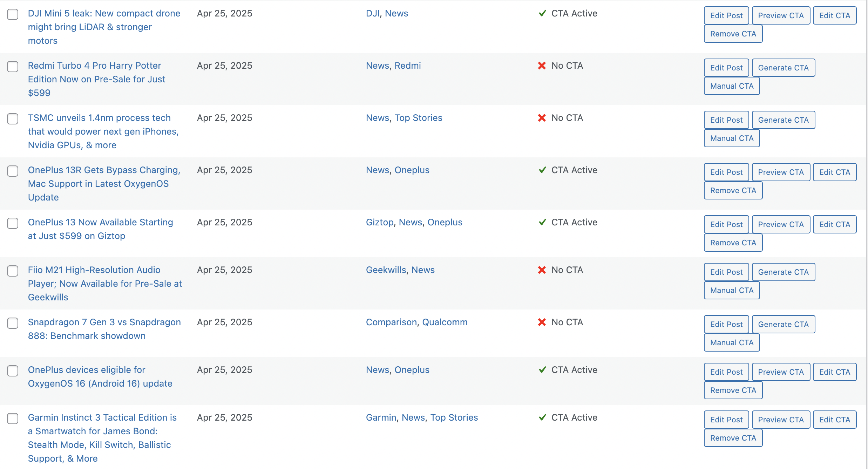Click green check icon on OnePlus 13R row
The height and width of the screenshot is (469, 868).
542,170
